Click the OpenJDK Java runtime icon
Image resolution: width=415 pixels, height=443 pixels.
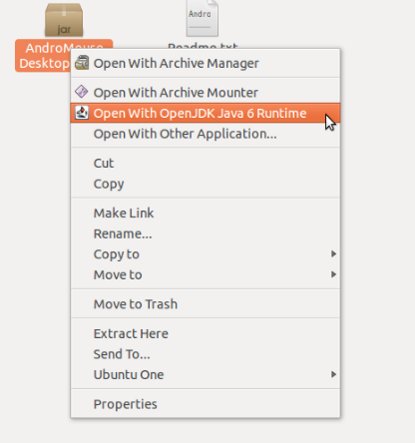(81, 113)
